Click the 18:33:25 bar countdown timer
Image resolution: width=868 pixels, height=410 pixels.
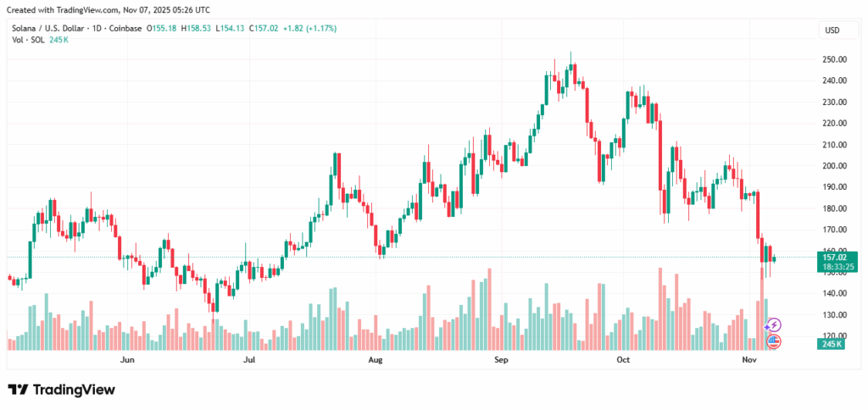(x=832, y=267)
